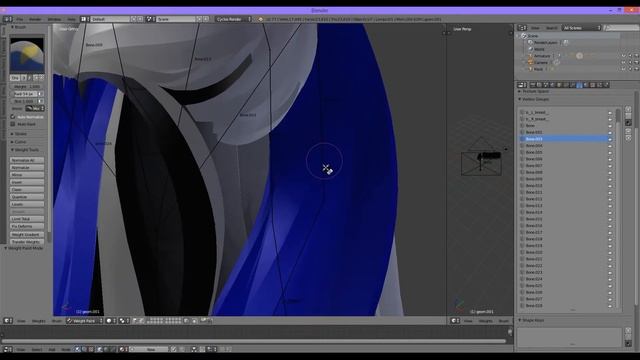Screen dimensions: 640x360
Task: Toggle visibility eye of Camera
Action: tap(623, 62)
